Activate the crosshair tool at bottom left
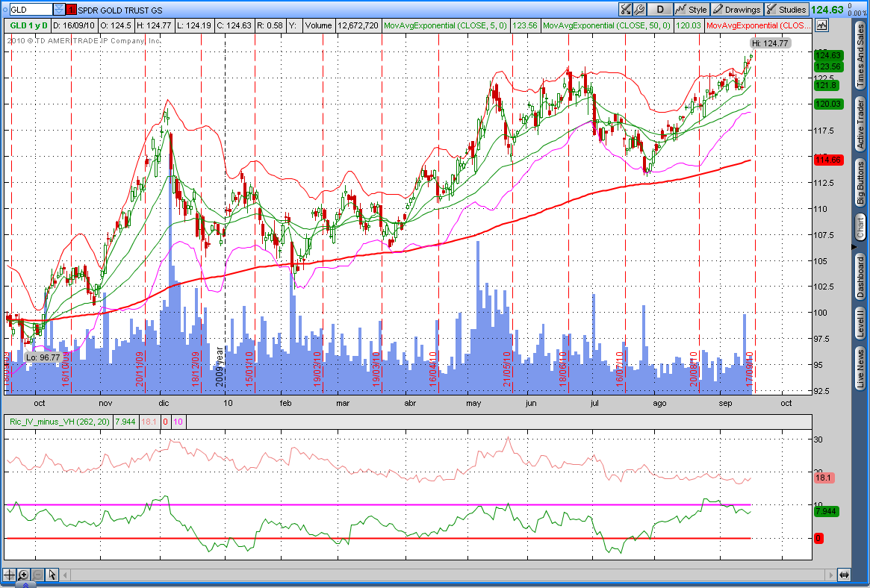Image resolution: width=870 pixels, height=588 pixels. [x=10, y=575]
